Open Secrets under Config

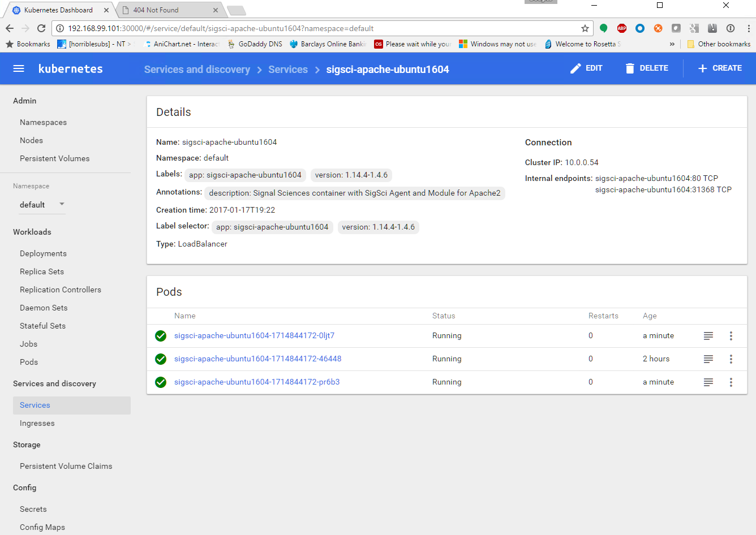pyautogui.click(x=33, y=509)
